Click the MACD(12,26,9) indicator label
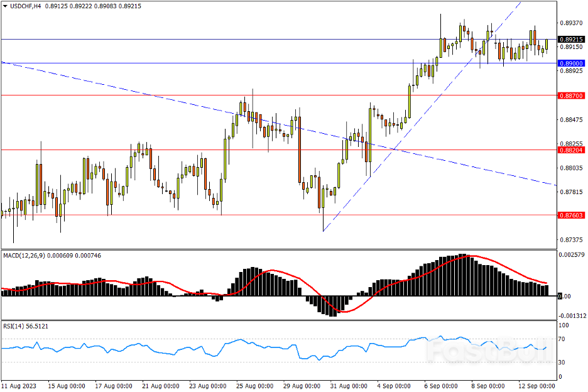Screen dimensions: 588x392 click(x=24, y=255)
